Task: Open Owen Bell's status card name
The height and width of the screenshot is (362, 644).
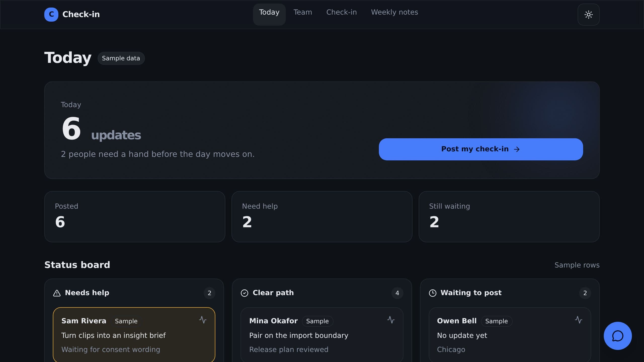Action: pyautogui.click(x=457, y=321)
